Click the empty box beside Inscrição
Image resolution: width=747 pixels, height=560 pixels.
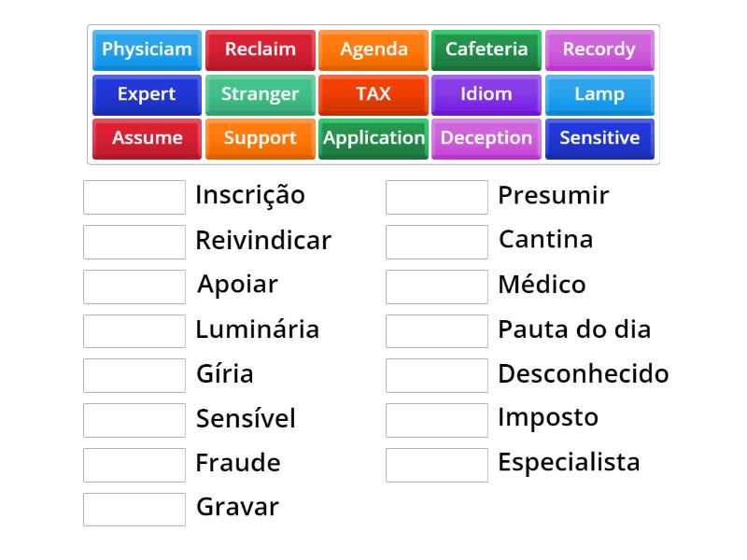click(x=134, y=197)
